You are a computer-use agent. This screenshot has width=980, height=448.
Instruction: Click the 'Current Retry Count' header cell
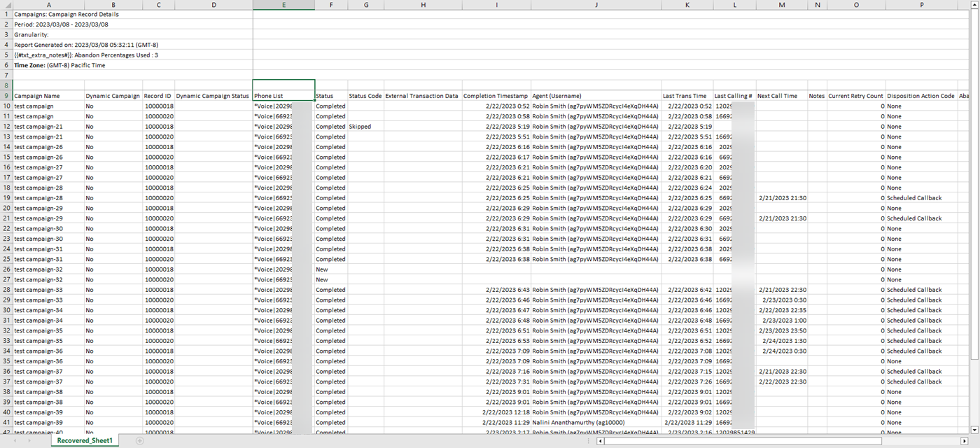click(856, 96)
